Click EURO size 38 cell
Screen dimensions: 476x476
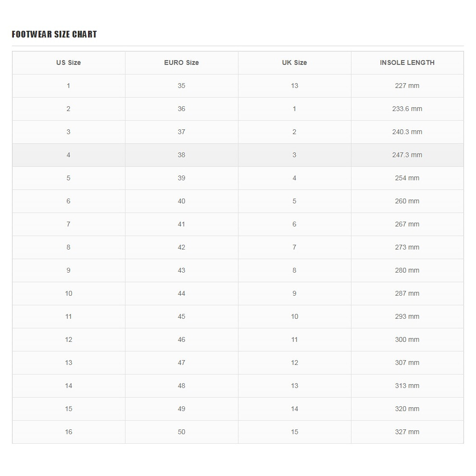(182, 155)
